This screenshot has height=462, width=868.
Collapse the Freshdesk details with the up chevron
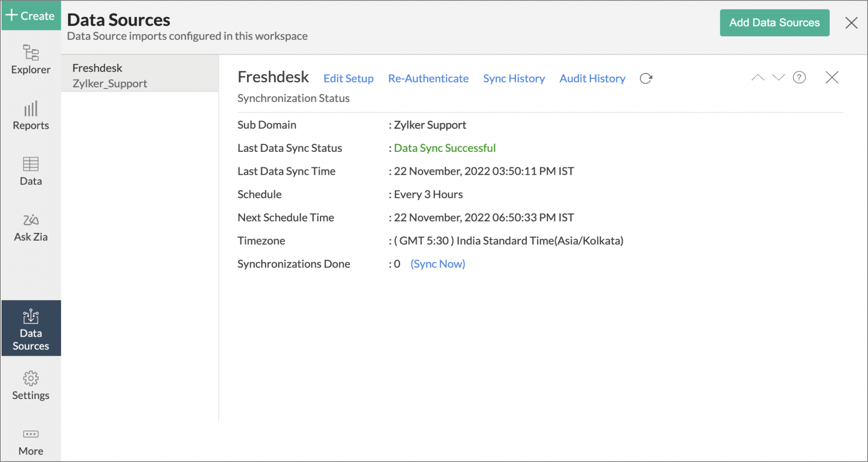(757, 78)
